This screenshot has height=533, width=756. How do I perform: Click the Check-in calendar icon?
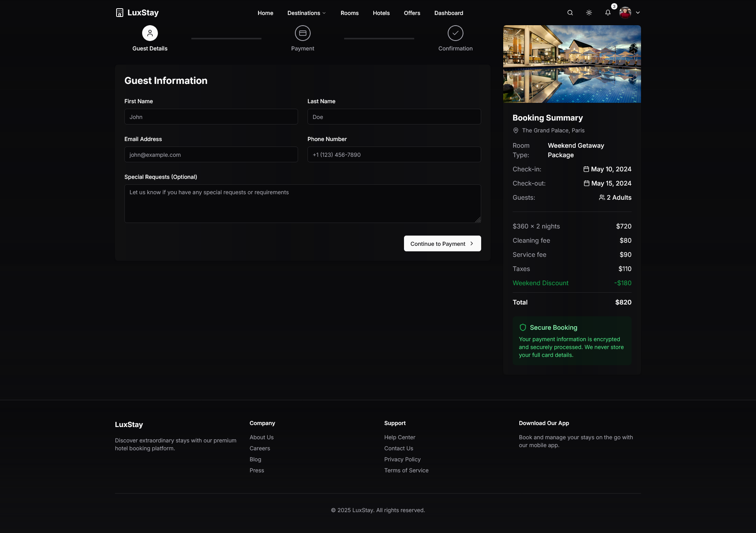click(x=586, y=169)
